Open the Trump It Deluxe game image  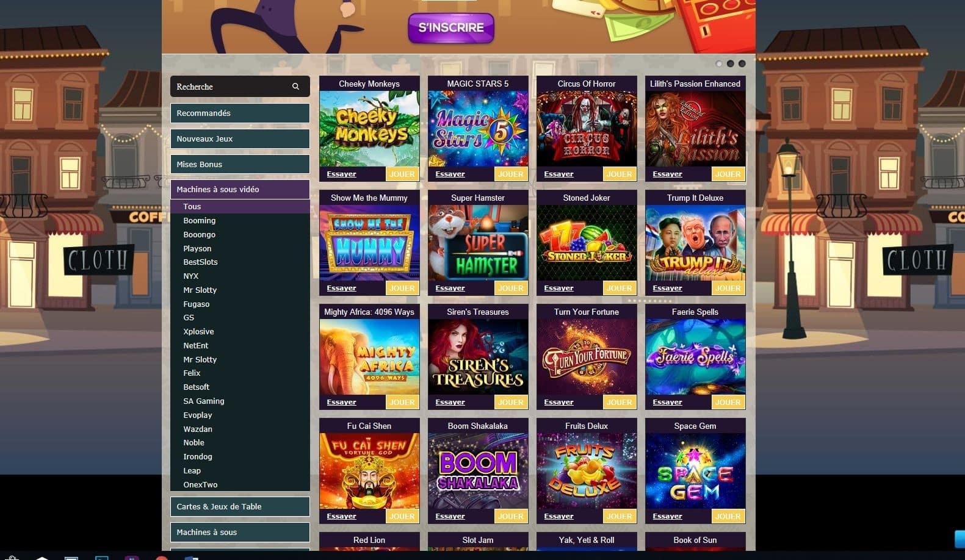pos(695,243)
